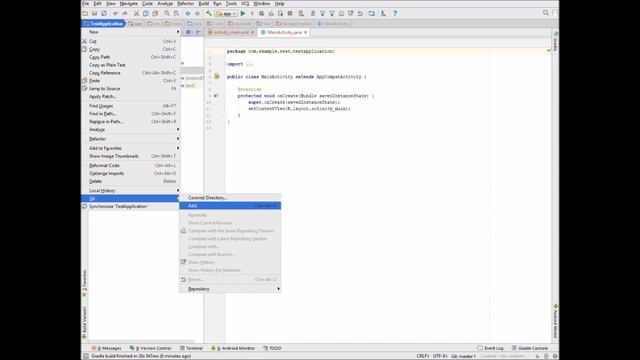
Task: Open the Event Log panel
Action: point(490,348)
